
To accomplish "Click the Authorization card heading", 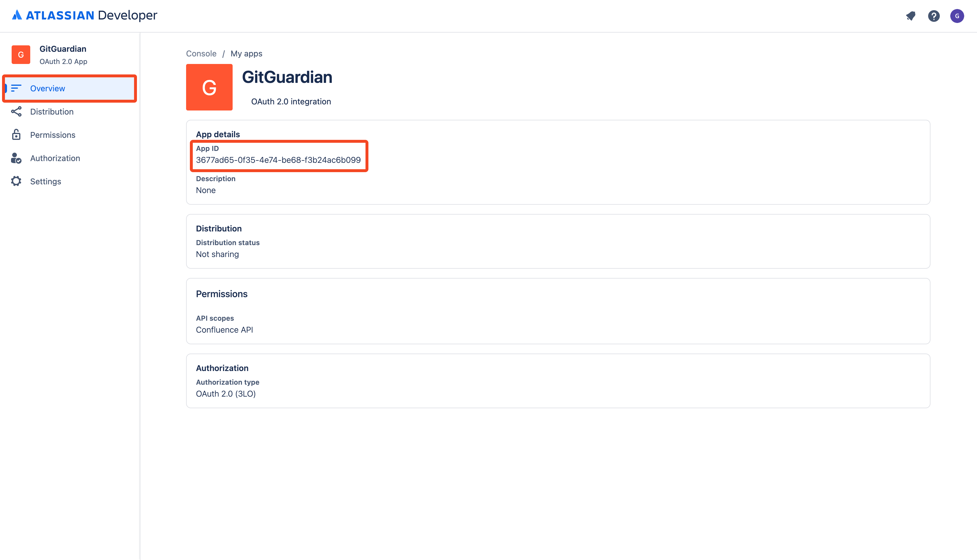I will point(222,368).
